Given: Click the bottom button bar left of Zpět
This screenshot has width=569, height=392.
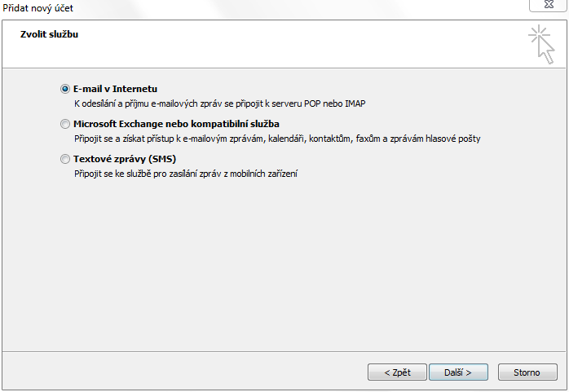Looking at the screenshot, I should (x=182, y=372).
